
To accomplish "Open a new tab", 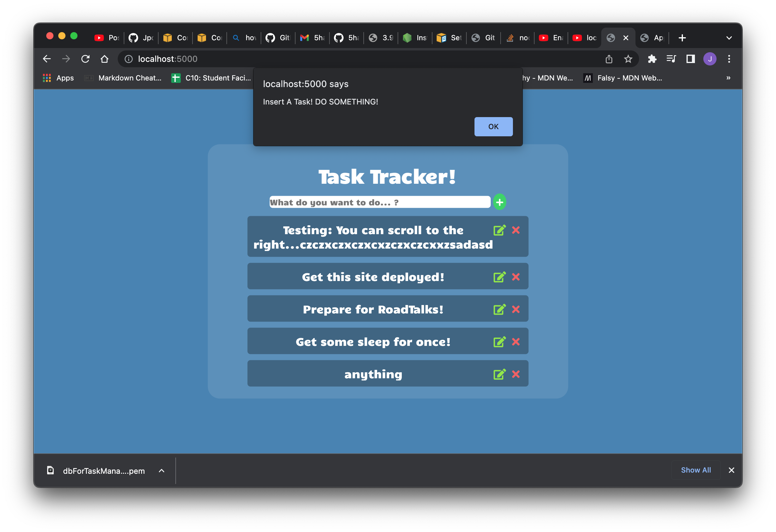I will [682, 38].
